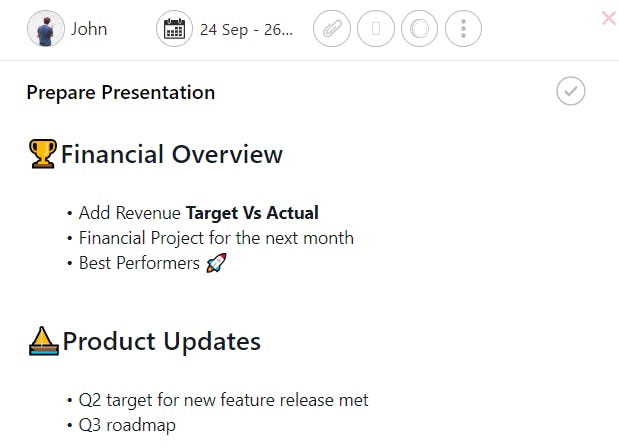Image resolution: width=619 pixels, height=447 pixels.
Task: Click the Prepare Presentation task title
Action: coord(120,93)
